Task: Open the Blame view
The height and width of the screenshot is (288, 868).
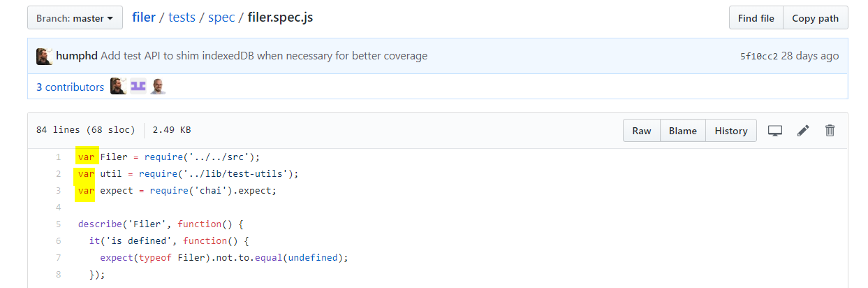Action: 682,131
